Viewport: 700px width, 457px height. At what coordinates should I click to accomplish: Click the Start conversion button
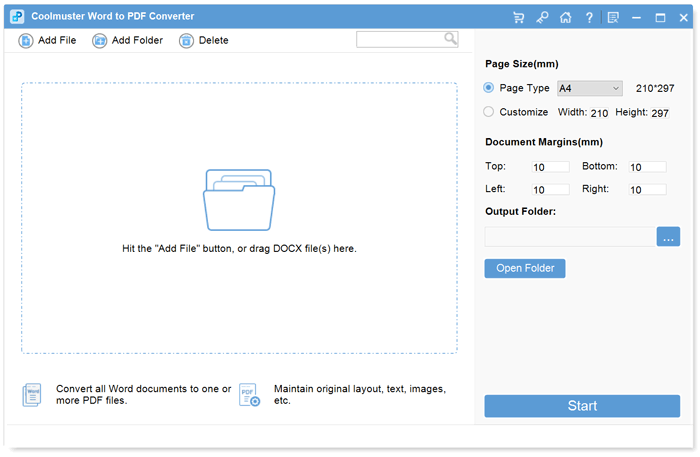click(582, 406)
